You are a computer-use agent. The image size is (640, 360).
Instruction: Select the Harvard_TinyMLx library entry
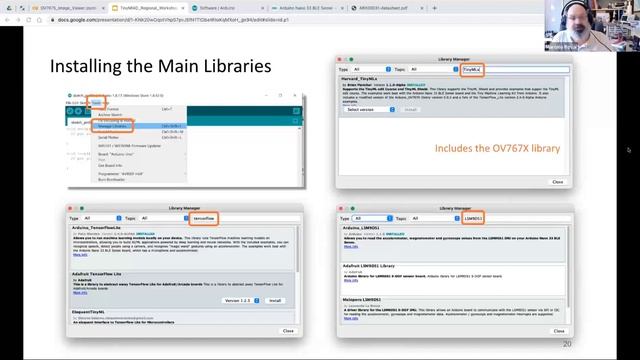point(452,97)
